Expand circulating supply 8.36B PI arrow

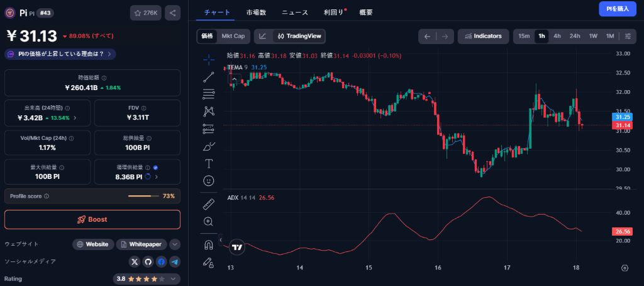click(156, 176)
